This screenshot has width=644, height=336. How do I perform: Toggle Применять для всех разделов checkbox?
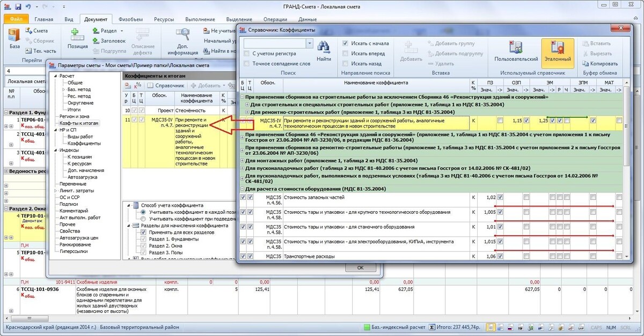coord(143,233)
